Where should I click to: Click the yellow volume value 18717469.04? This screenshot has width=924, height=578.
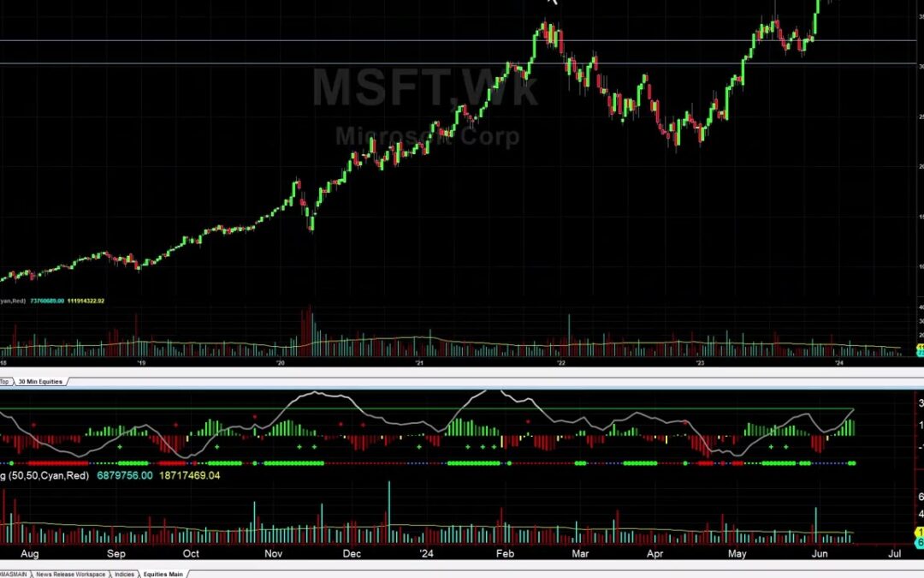pos(189,475)
